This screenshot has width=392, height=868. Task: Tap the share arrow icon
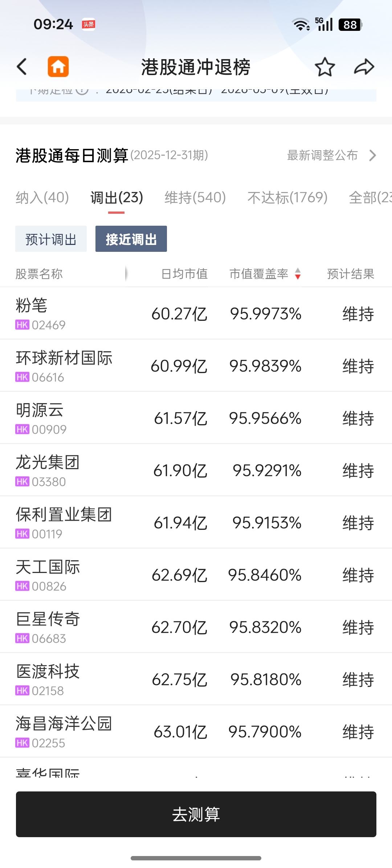[364, 67]
